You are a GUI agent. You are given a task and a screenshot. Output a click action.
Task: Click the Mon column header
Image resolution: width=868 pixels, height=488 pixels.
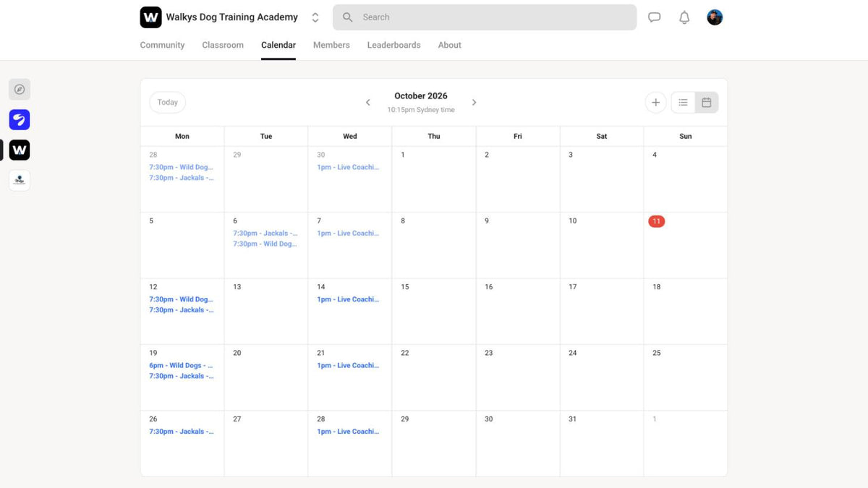point(182,136)
